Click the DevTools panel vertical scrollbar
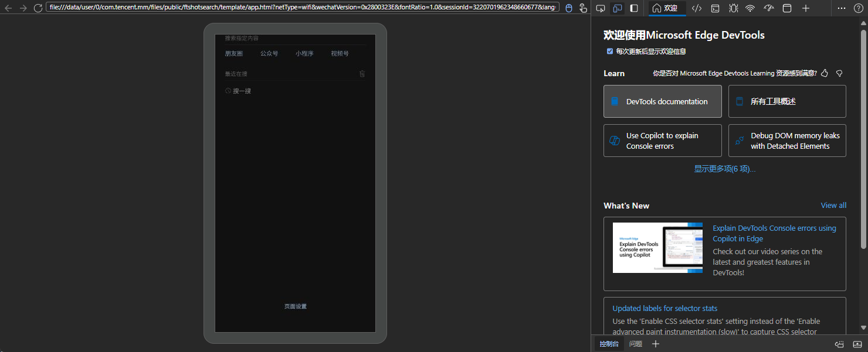 [x=863, y=141]
